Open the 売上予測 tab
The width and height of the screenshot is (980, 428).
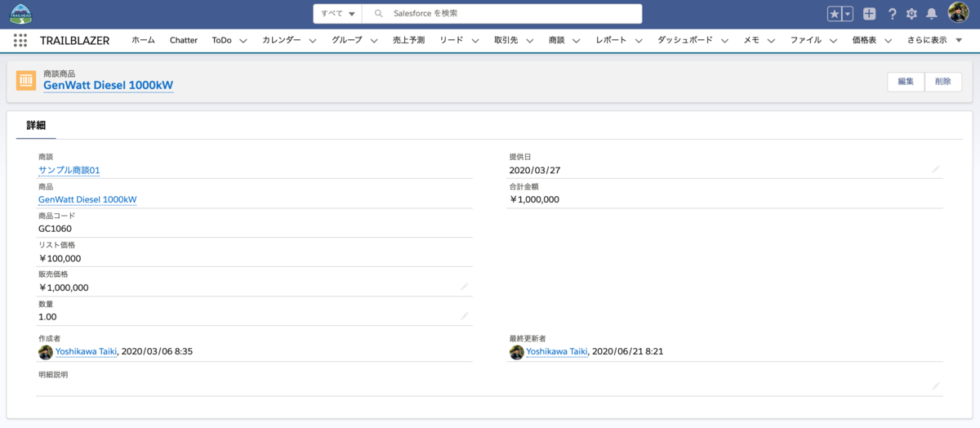[x=408, y=40]
